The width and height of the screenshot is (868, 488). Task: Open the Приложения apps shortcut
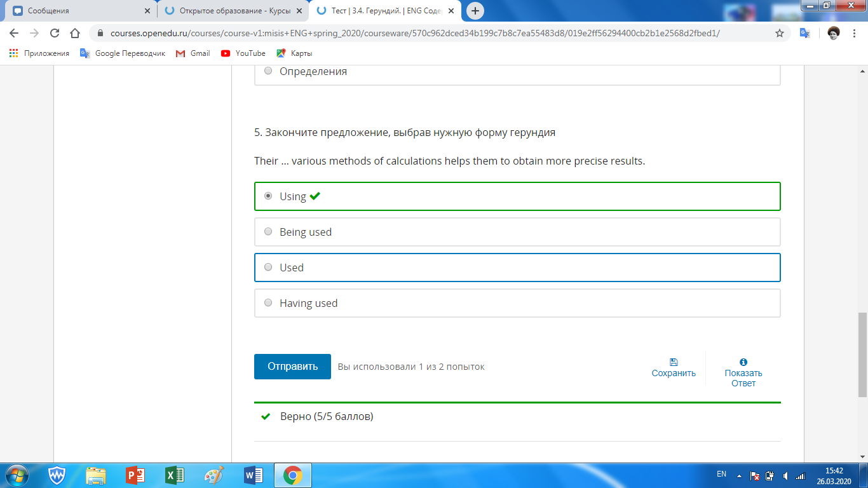point(39,53)
